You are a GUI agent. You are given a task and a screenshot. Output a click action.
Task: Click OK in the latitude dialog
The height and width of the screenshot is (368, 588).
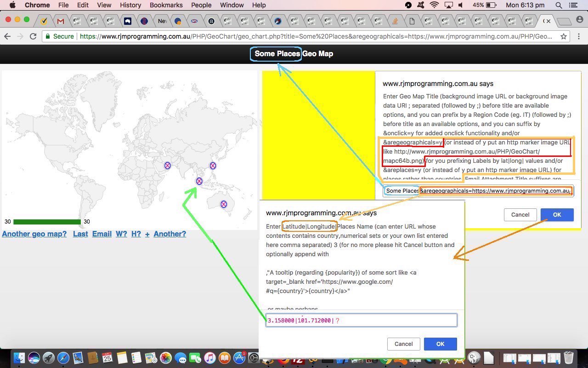tap(440, 344)
